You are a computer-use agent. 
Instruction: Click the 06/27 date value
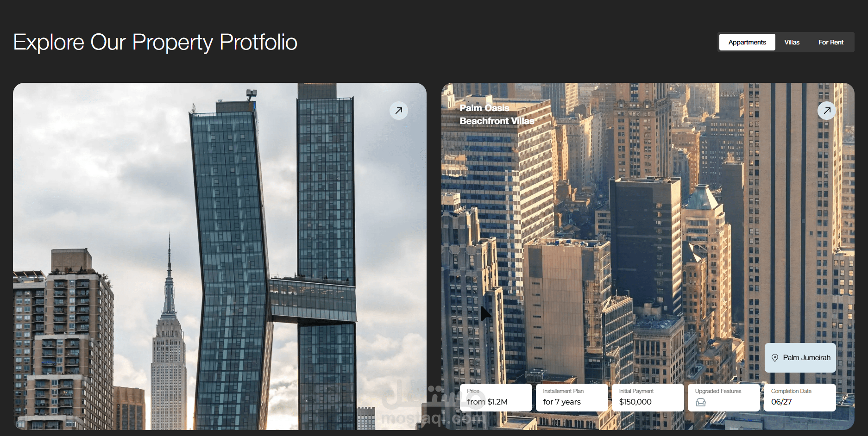tap(781, 402)
